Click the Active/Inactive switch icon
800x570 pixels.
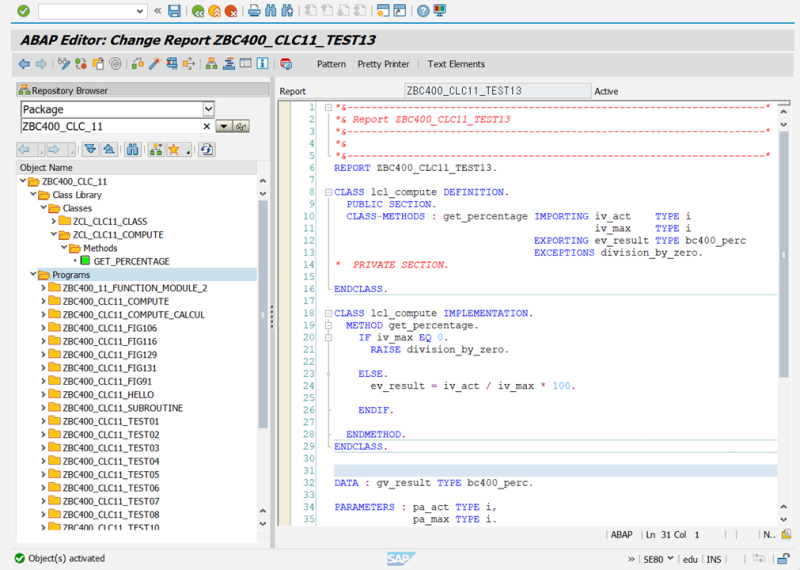80,64
